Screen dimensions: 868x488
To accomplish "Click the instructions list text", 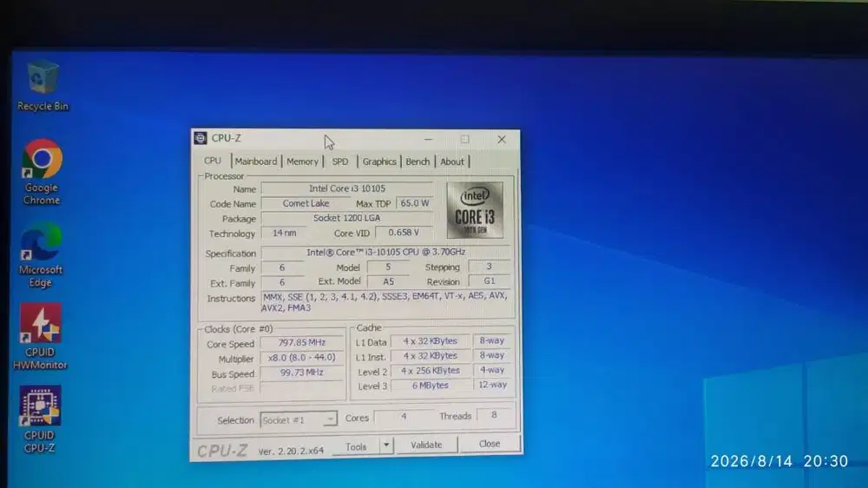I will 385,302.
